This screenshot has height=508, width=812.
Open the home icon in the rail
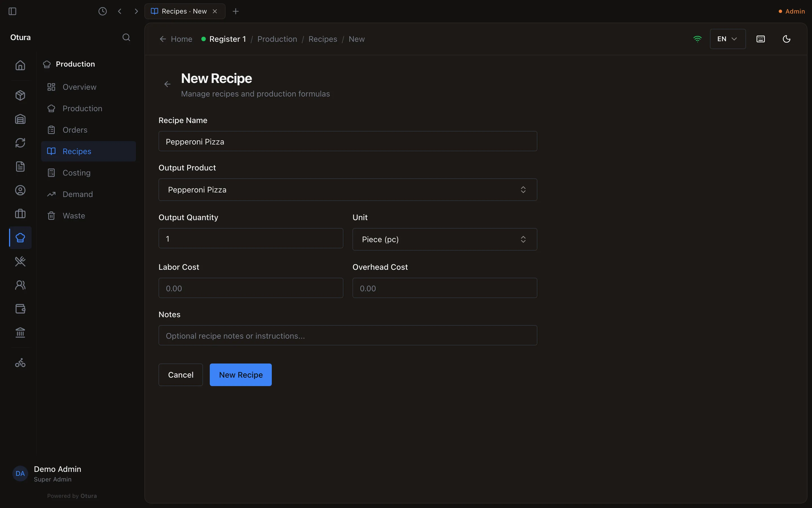(x=20, y=65)
